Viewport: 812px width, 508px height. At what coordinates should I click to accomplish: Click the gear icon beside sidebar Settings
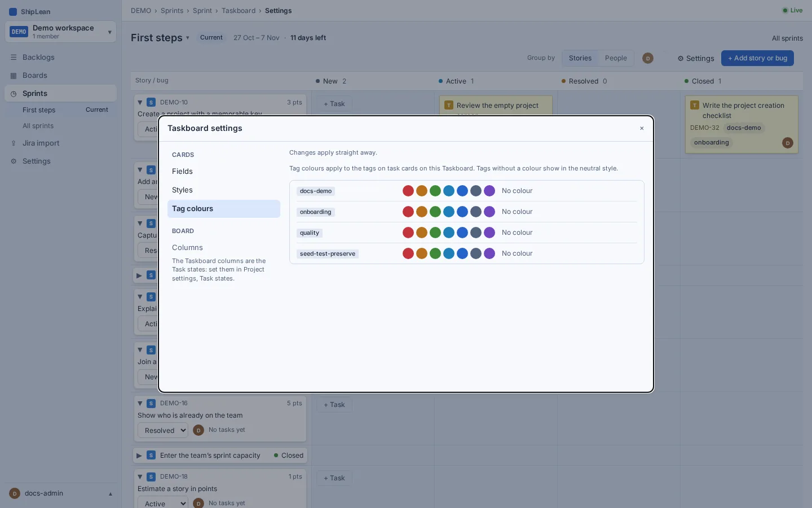point(14,161)
